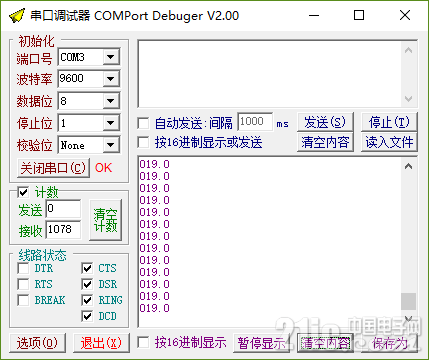Click the receive area scrollbar thumb
429x360 pixels.
pyautogui.click(x=409, y=301)
